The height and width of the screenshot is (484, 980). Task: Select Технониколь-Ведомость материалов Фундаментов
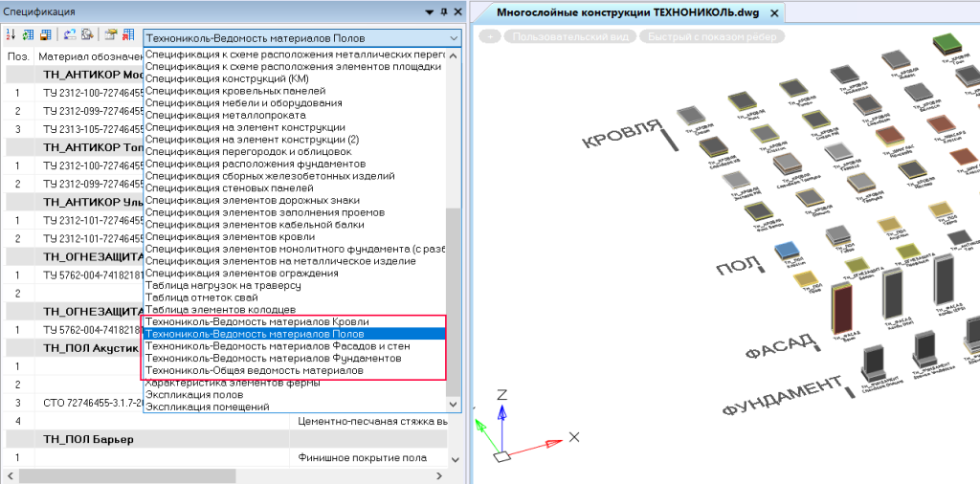click(295, 359)
